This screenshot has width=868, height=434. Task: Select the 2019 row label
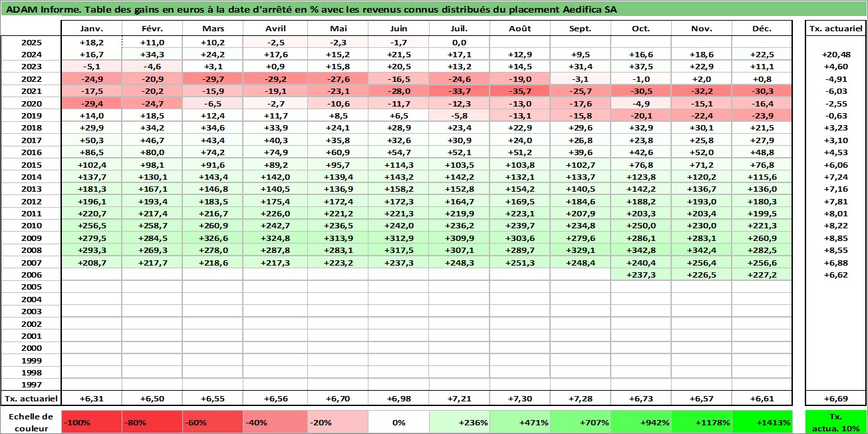(31, 116)
